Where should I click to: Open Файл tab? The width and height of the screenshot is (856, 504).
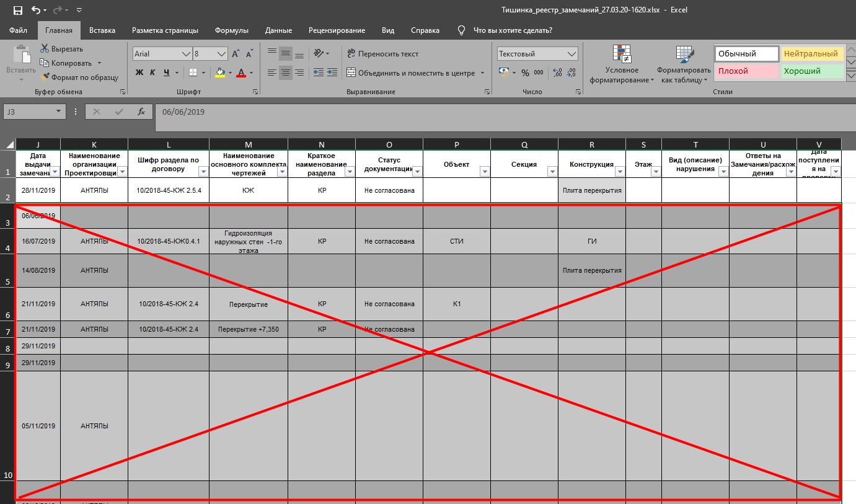coord(19,30)
